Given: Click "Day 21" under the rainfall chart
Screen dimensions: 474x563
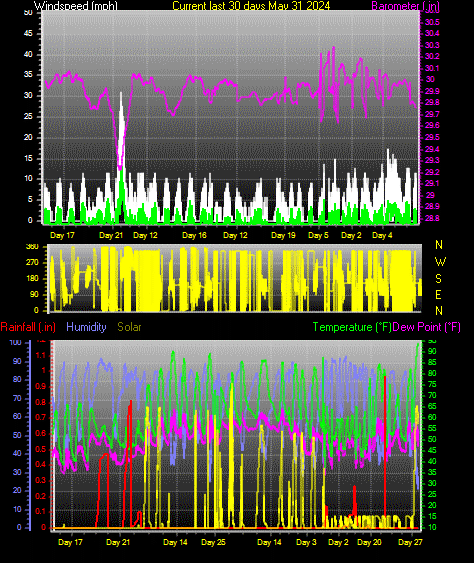Looking at the screenshot, I should click(118, 542).
